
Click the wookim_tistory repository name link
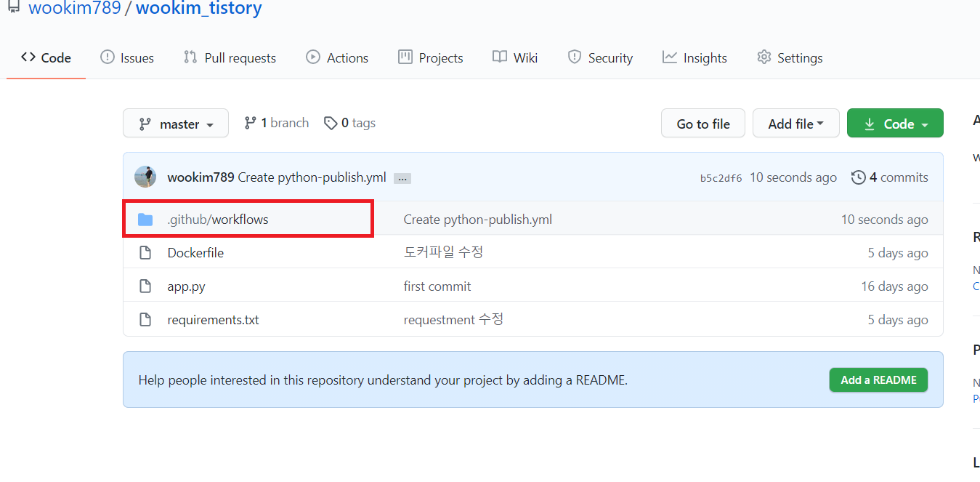pos(198,9)
